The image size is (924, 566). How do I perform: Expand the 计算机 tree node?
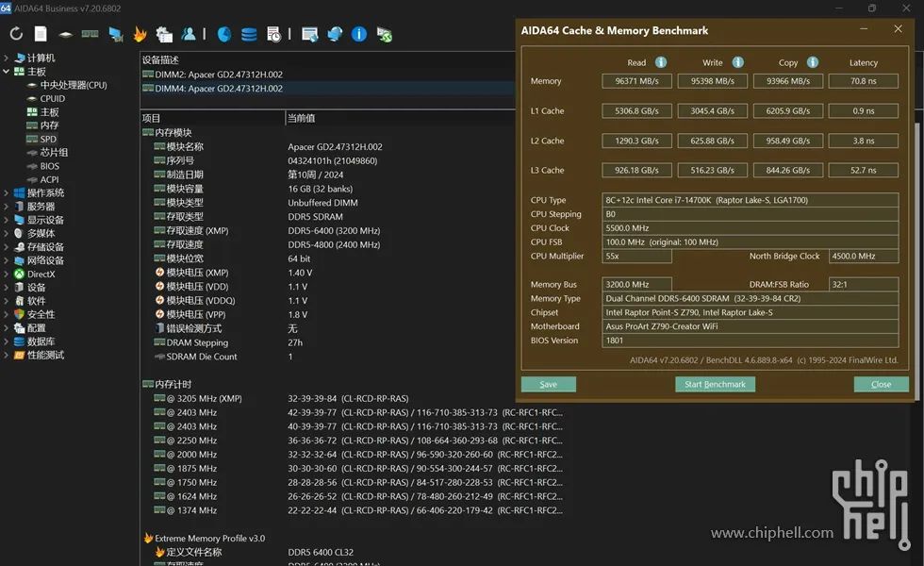tap(6, 58)
